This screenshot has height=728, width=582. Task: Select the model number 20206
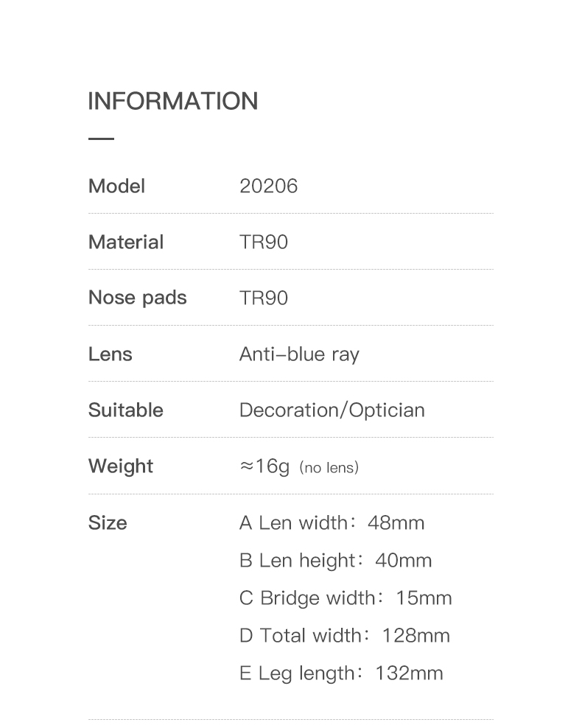(268, 186)
